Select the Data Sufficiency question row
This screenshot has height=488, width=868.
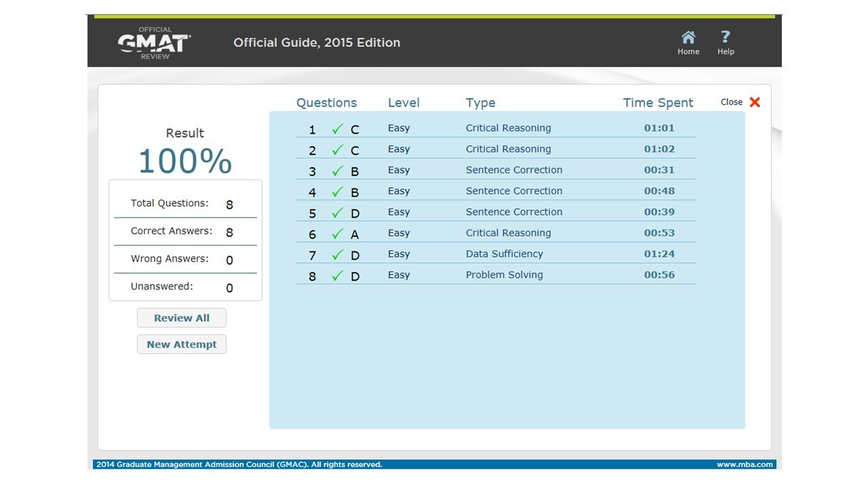(x=504, y=254)
